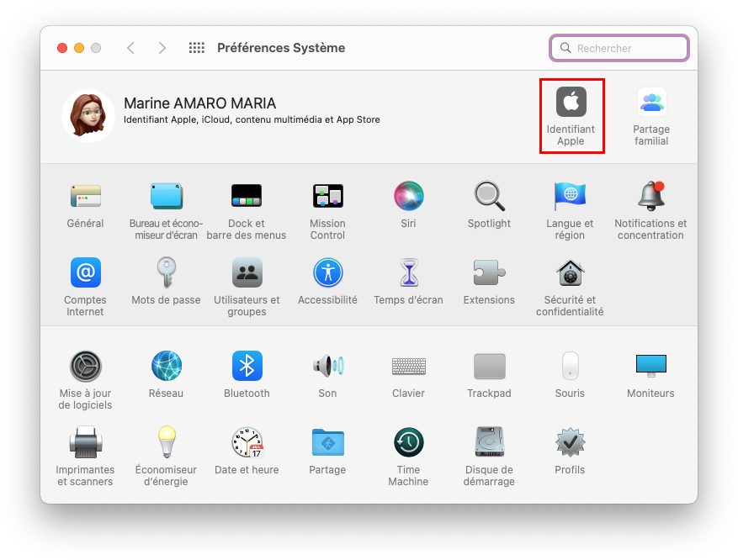Screen dimensions: 738x560
Task: Click the forward navigation chevron
Action: point(162,48)
